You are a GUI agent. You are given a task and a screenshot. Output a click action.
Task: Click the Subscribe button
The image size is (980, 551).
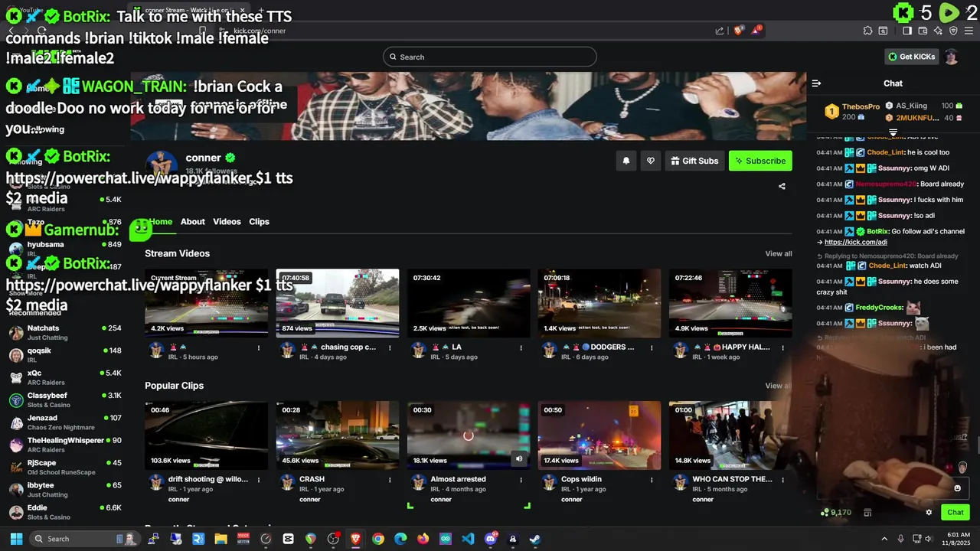pos(760,161)
